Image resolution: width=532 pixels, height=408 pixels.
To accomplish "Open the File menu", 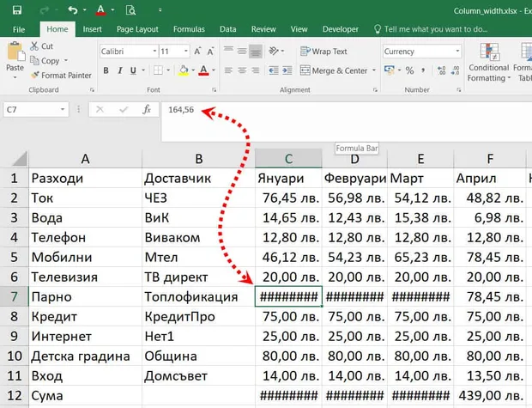I will coord(19,29).
